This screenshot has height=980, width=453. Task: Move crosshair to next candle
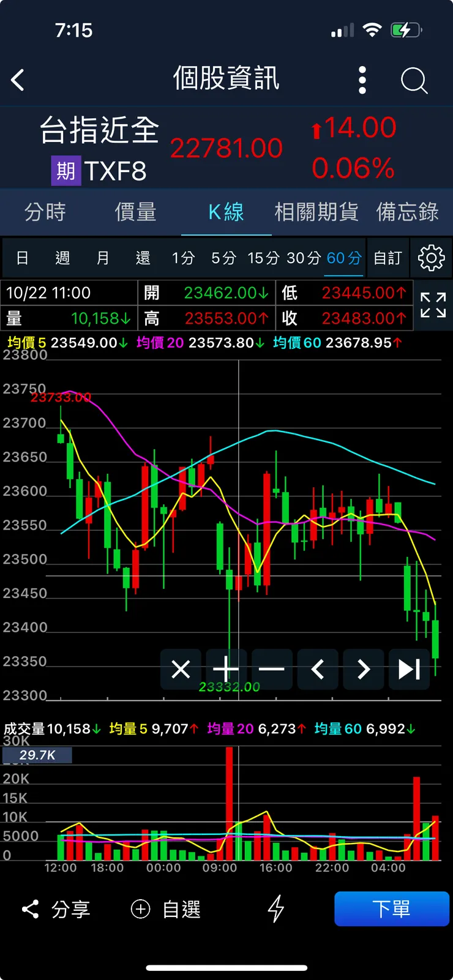[364, 669]
